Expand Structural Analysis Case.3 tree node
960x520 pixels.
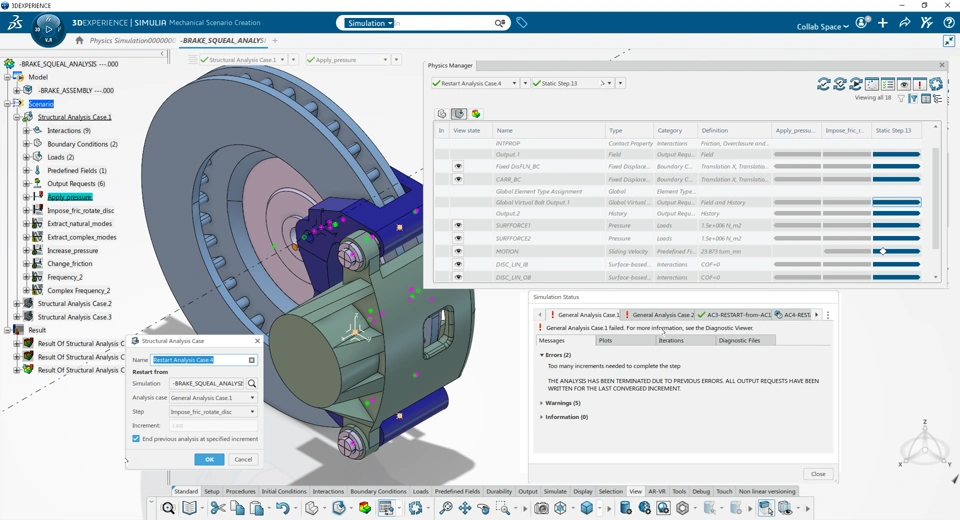[17, 317]
